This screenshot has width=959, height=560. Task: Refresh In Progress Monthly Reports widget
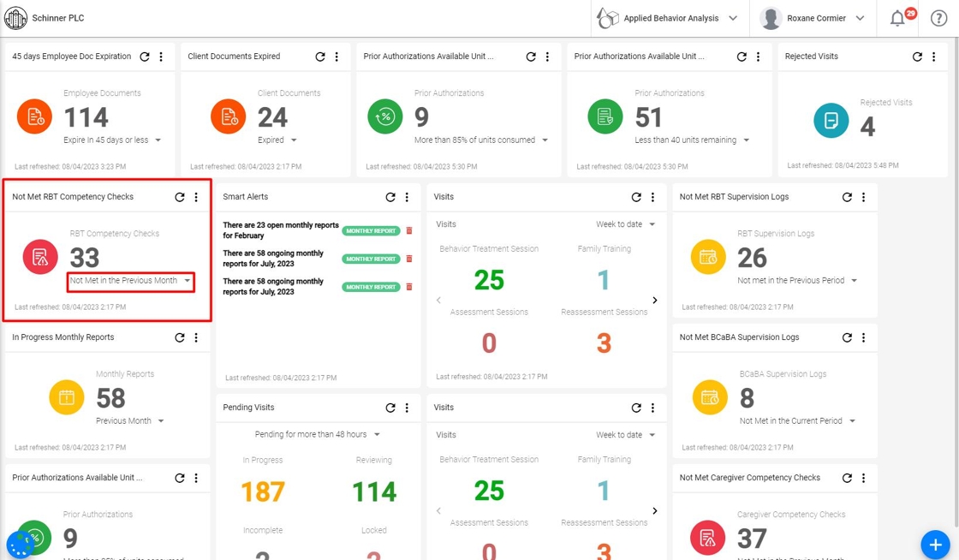(x=180, y=338)
